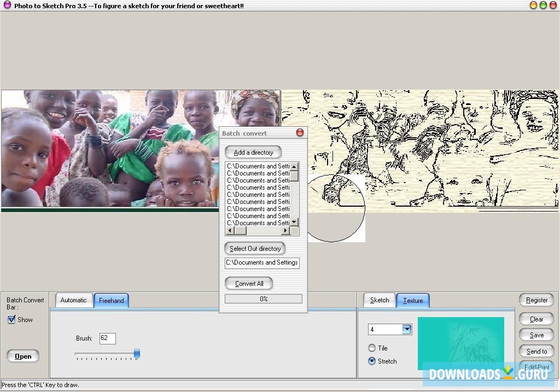Select the Freehand tab
The height and width of the screenshot is (392, 560).
point(111,300)
